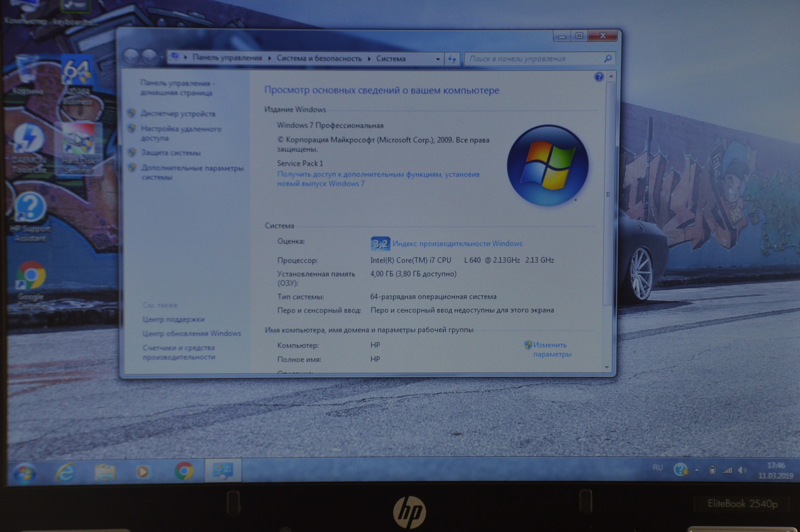Viewport: 800px width, 532px height.
Task: Click the refresh button beside address bar
Action: click(452, 59)
